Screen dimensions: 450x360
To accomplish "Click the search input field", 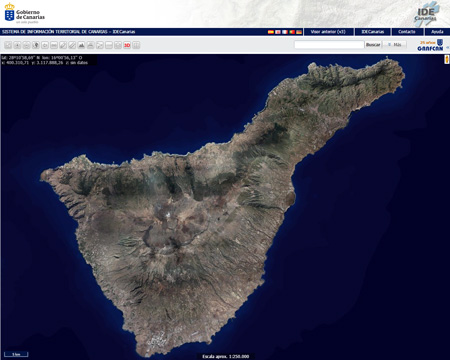I will [x=329, y=45].
